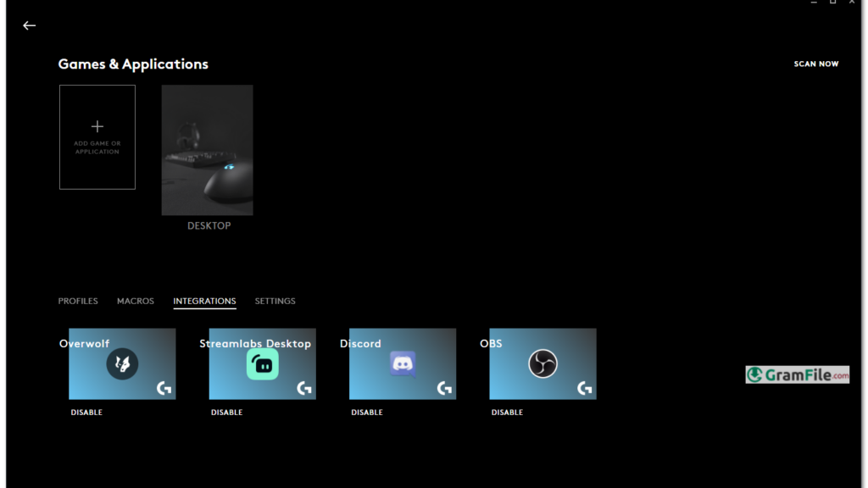Image resolution: width=868 pixels, height=488 pixels.
Task: Click the Logitech G logo on OBS card
Action: 584,388
